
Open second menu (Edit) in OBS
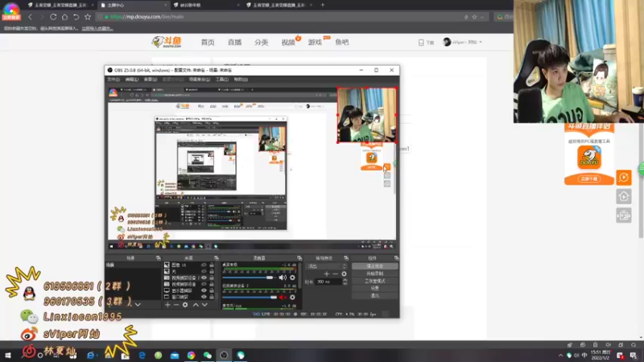tap(131, 79)
